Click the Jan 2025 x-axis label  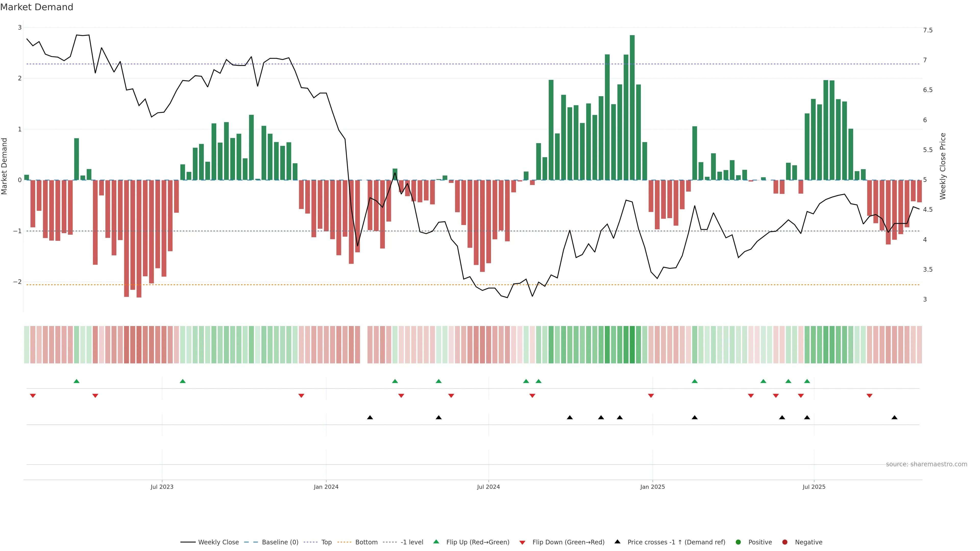(653, 487)
